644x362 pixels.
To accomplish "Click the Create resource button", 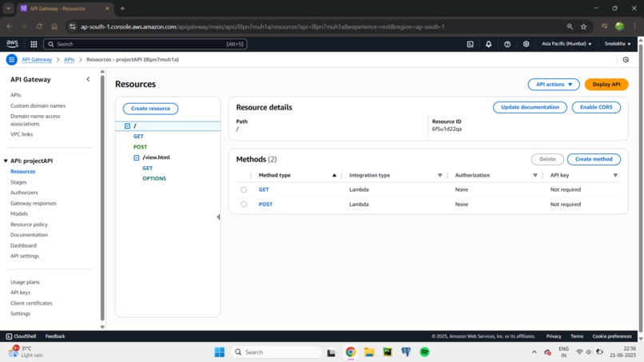I will click(x=150, y=109).
